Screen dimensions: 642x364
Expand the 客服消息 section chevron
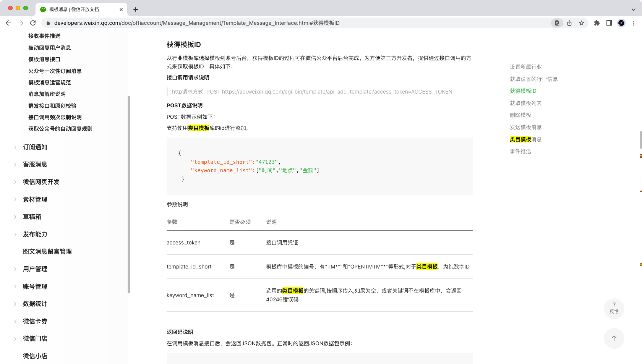point(15,165)
